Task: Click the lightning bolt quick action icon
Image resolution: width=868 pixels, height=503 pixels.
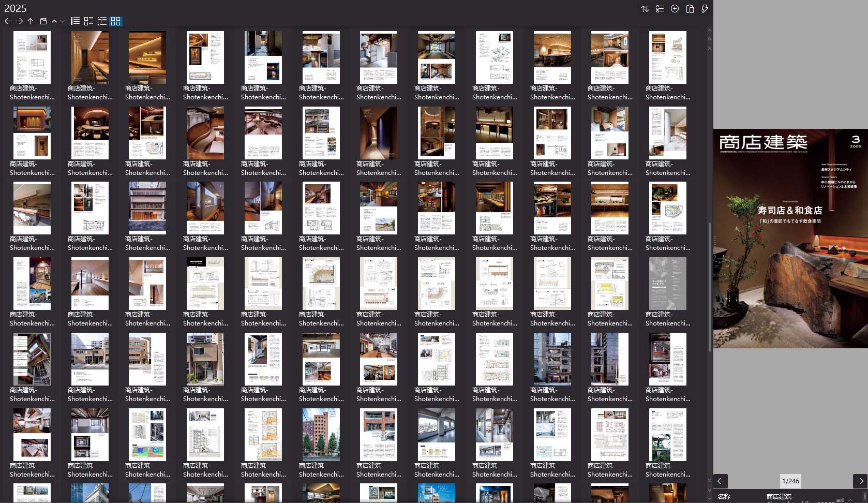Action: [x=705, y=9]
